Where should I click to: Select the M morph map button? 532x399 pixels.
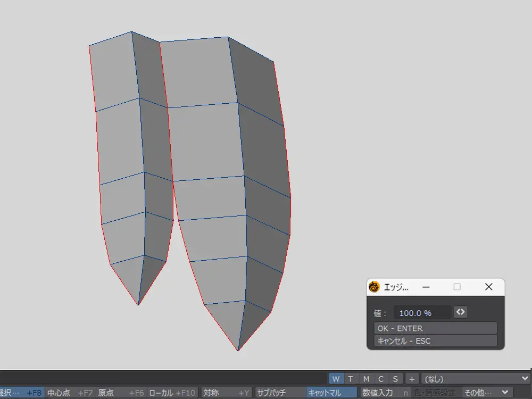tap(366, 379)
